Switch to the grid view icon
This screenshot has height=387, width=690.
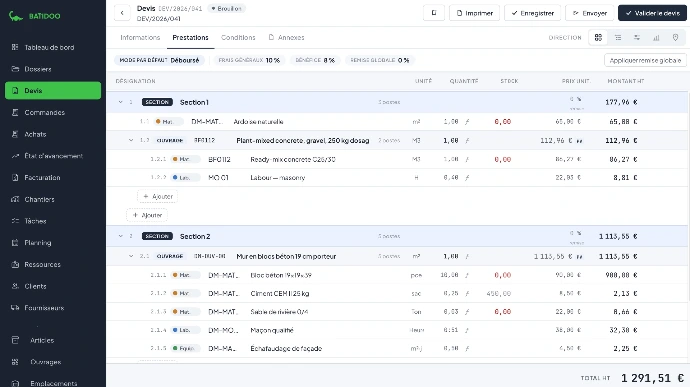pyautogui.click(x=598, y=37)
